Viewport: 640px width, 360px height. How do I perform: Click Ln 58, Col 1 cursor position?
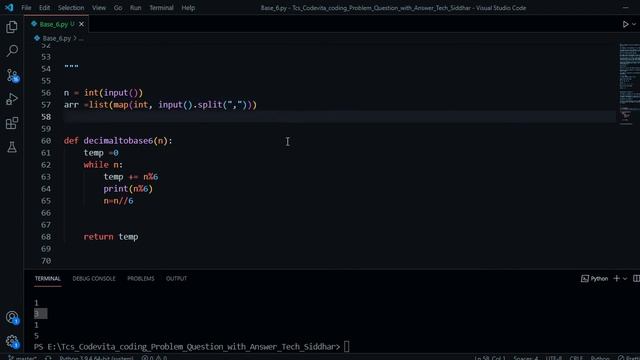pyautogui.click(x=490, y=358)
